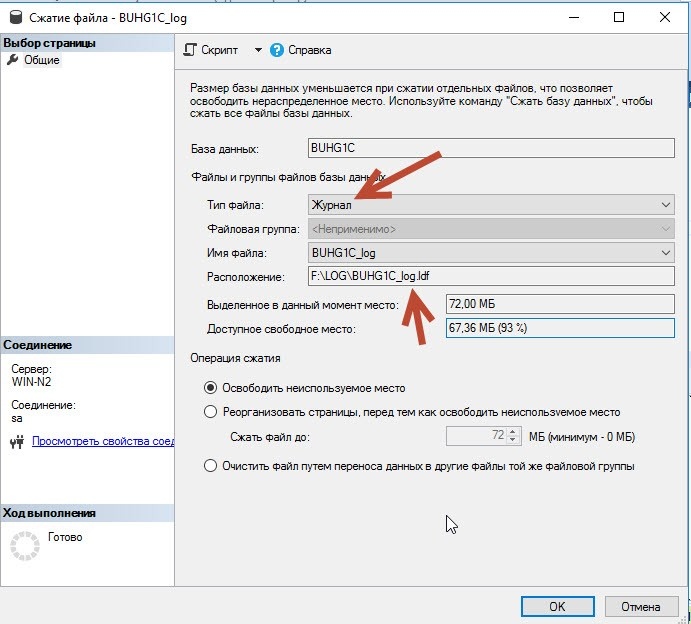Expand the Имя файла dropdown
691x624 pixels.
coord(665,253)
